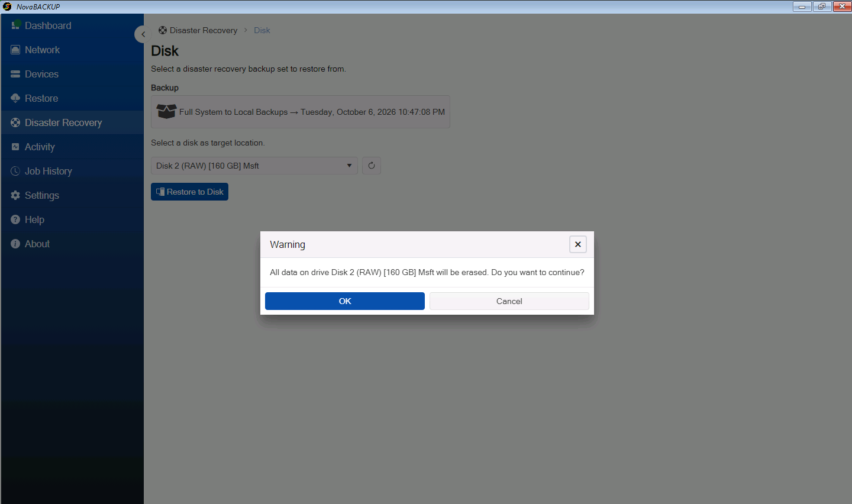Open the target disk dropdown
This screenshot has height=504, width=852.
click(x=254, y=166)
